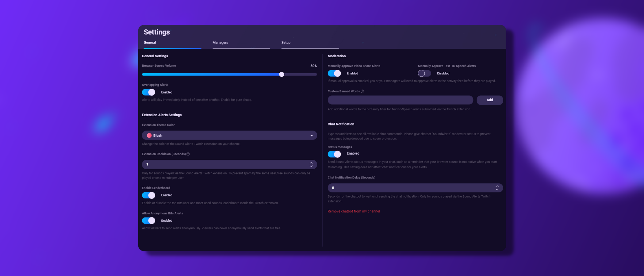The height and width of the screenshot is (276, 644).
Task: Toggle off Status messages
Action: tap(334, 154)
